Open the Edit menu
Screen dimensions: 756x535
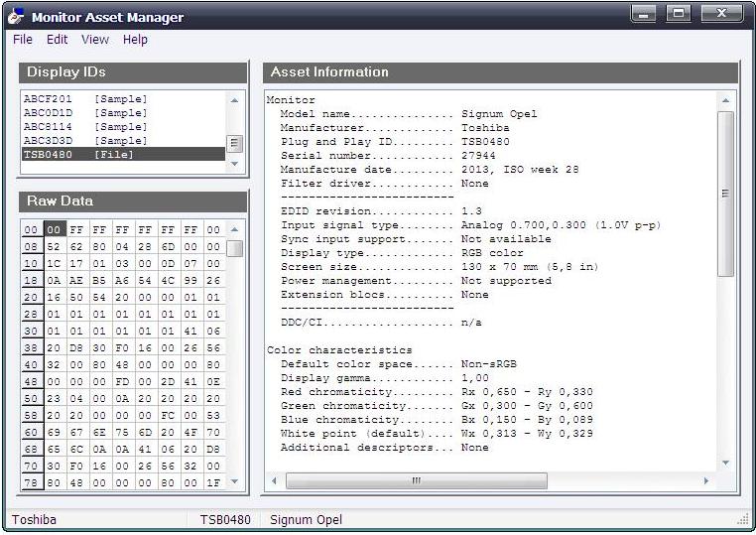tap(57, 40)
